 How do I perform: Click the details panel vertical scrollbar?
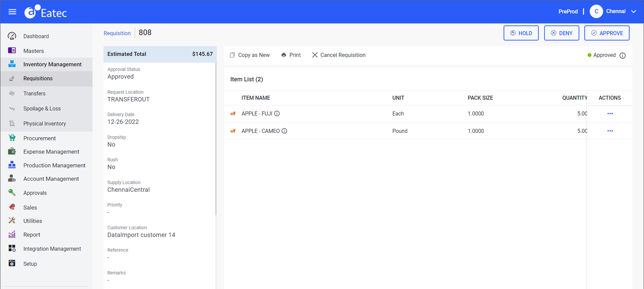click(216, 139)
